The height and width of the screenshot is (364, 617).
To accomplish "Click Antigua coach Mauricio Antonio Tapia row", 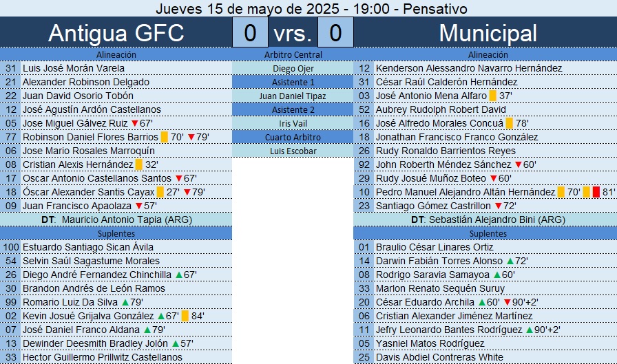I will click(116, 220).
